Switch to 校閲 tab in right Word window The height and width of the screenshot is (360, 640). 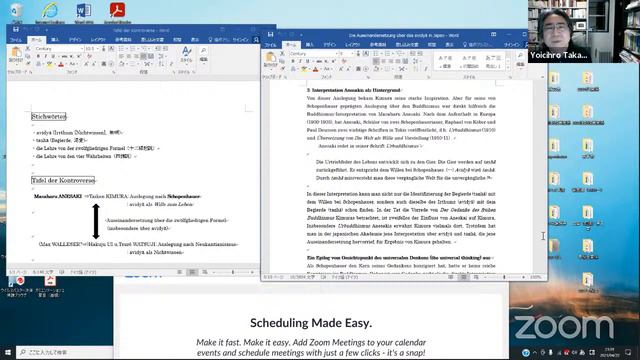tap(431, 45)
